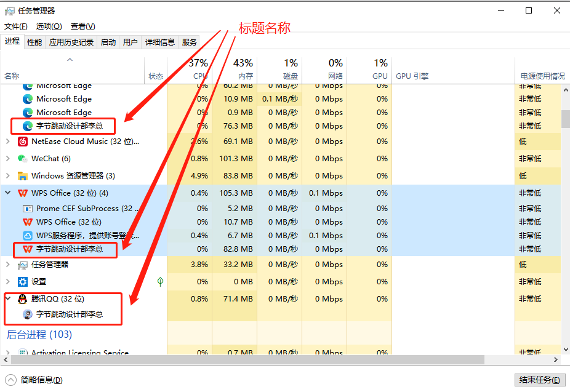Switch to the 服务 tab
Viewport: 570px width, 392px height.
tap(189, 42)
